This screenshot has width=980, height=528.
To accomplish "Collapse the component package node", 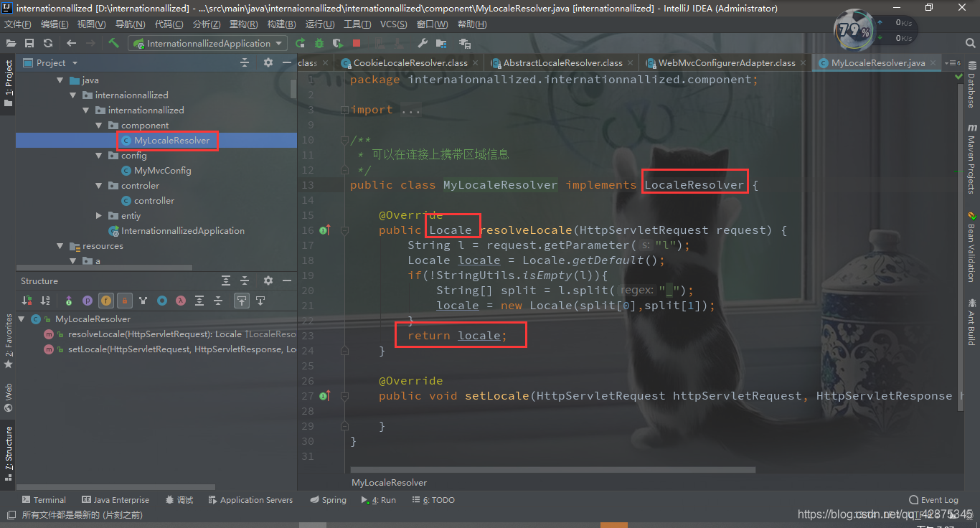I will click(99, 126).
